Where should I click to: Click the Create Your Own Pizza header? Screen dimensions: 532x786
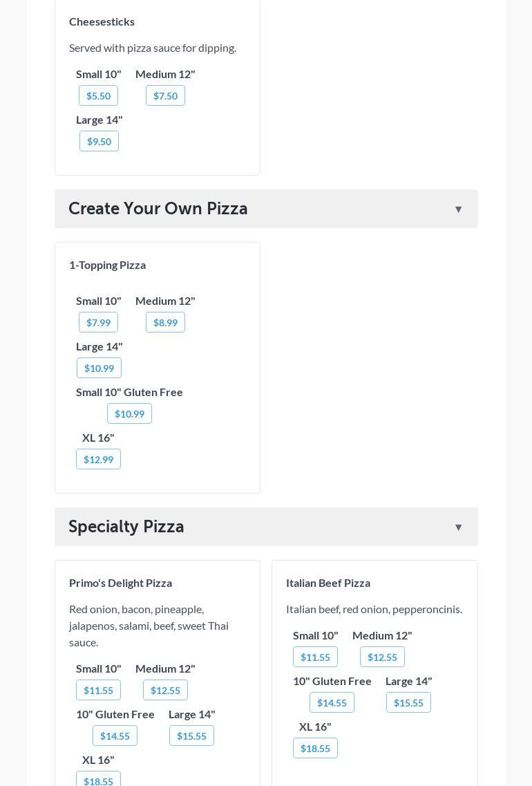158,209
